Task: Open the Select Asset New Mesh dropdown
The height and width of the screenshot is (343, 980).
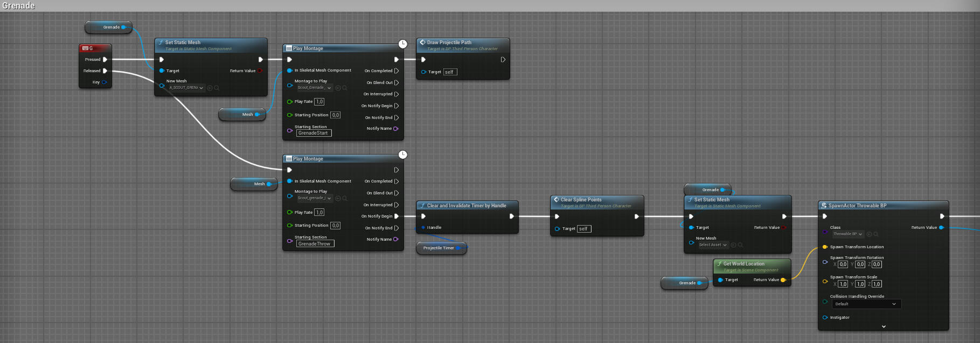Action: (713, 245)
